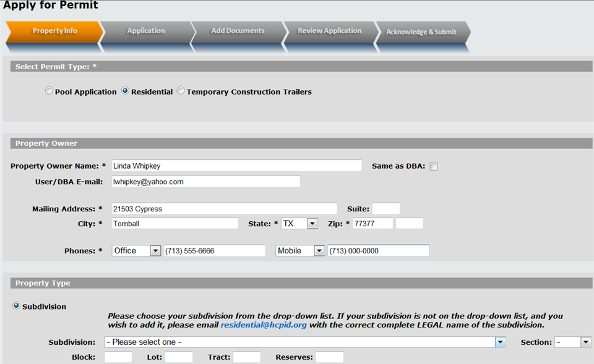Click the Mailing Address input

[224, 209]
